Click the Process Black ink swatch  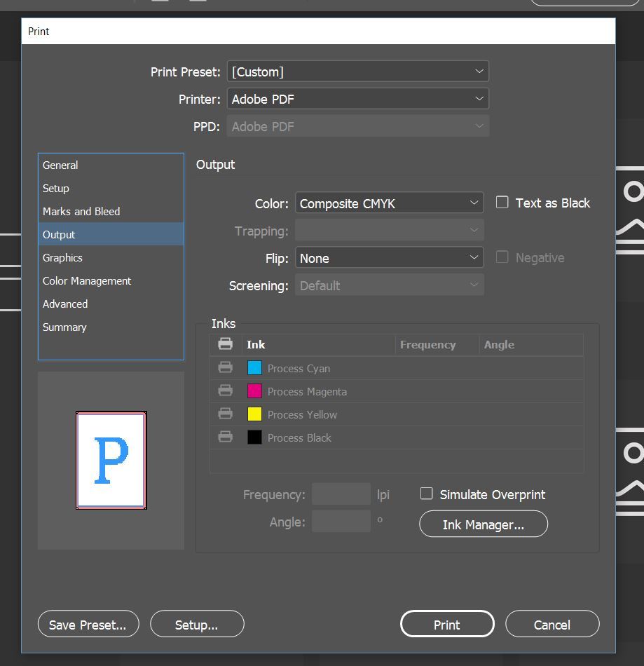tap(254, 437)
